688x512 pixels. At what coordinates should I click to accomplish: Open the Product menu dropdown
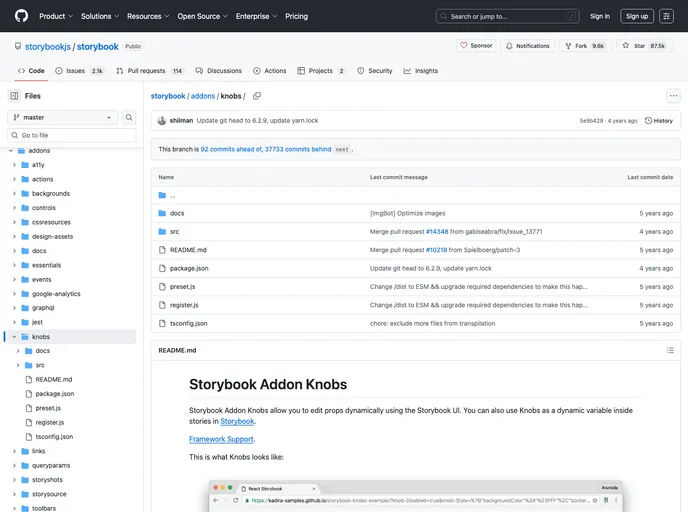pos(56,16)
